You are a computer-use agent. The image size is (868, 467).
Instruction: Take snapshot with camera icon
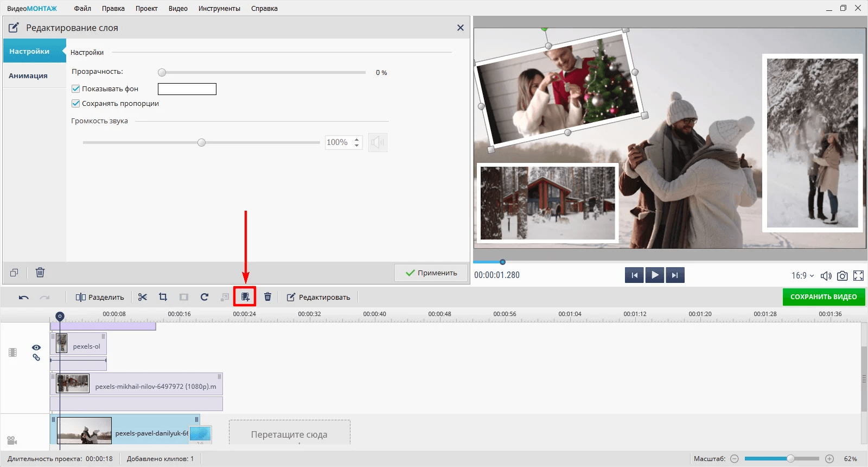[x=842, y=276]
